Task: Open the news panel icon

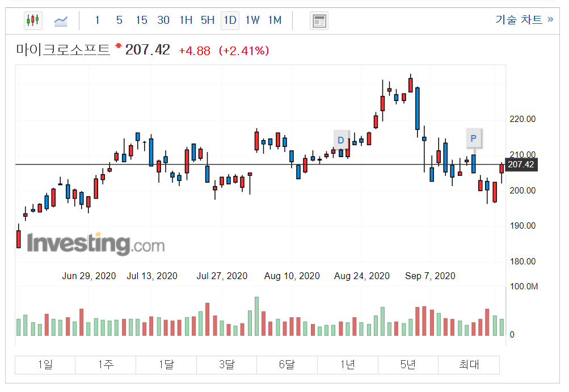Action: (319, 20)
